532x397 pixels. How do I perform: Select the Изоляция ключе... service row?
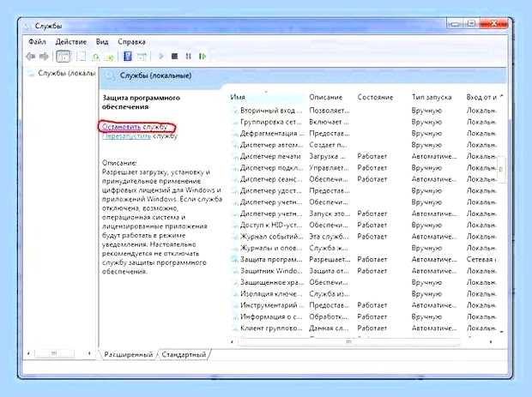pyautogui.click(x=365, y=293)
